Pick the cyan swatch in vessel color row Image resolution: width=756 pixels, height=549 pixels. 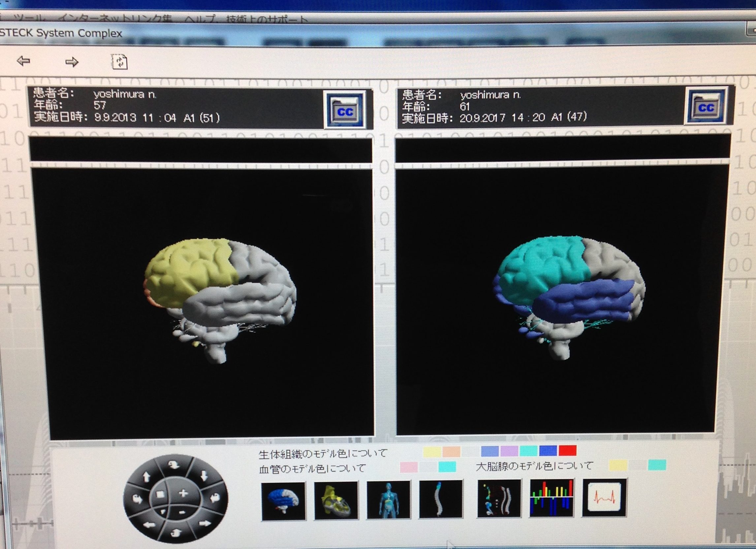pyautogui.click(x=447, y=467)
